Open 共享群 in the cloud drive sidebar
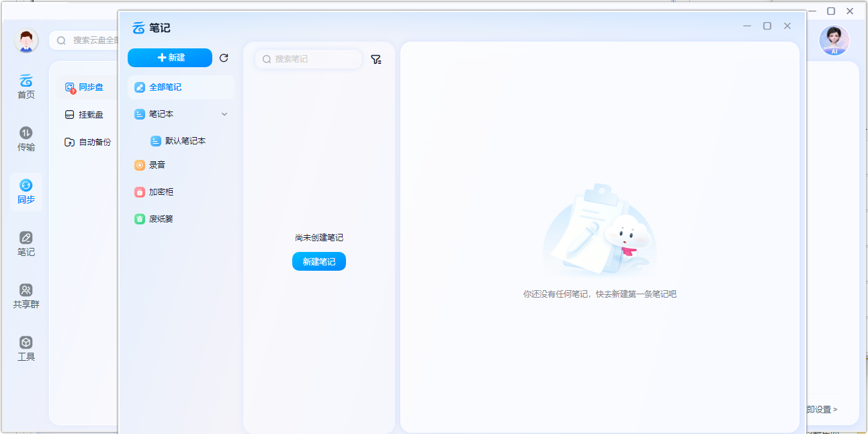The width and height of the screenshot is (868, 434). [x=26, y=296]
